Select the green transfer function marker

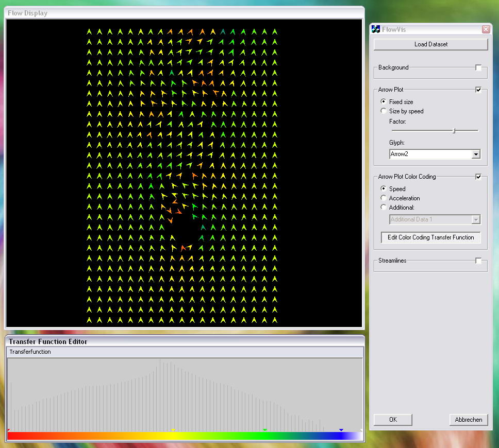tap(265, 430)
